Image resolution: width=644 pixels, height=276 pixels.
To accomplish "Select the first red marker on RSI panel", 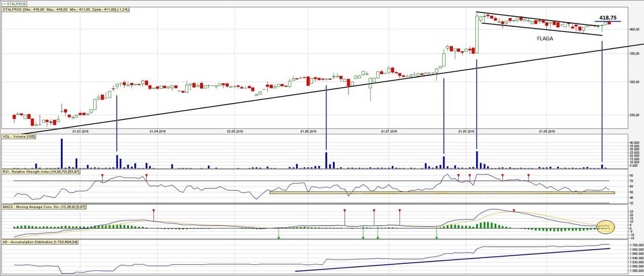I will click(102, 176).
